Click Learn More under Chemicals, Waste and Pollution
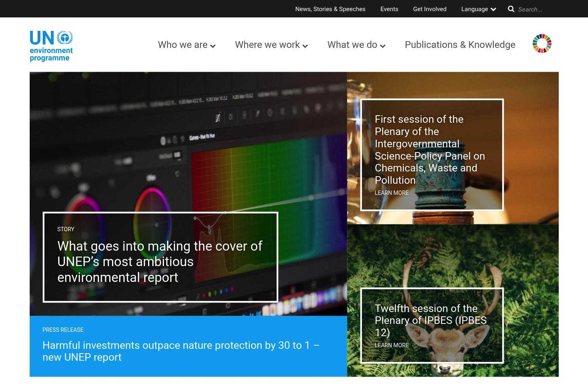Screen dimensions: 588x392 click(x=392, y=193)
